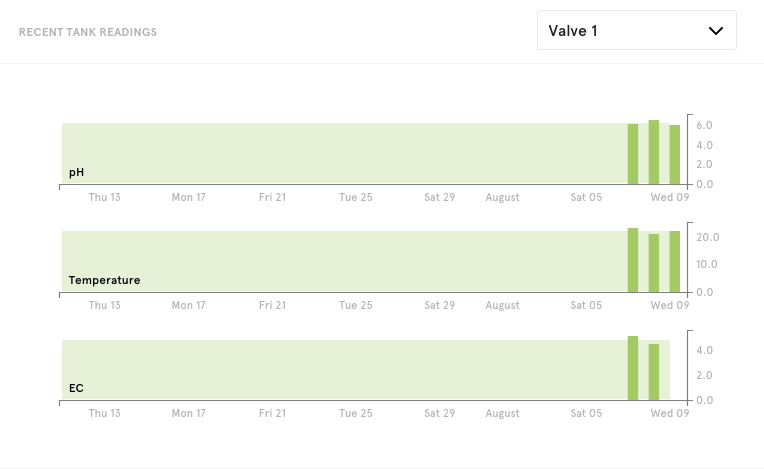Click the middle Temperature bar
Screen dimensions: 764x469
653,263
